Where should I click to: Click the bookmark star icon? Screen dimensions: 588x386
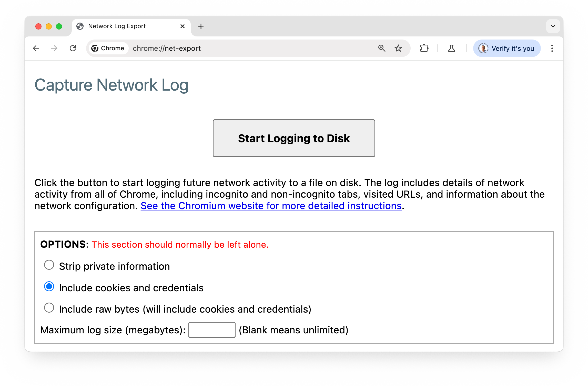[x=398, y=48]
